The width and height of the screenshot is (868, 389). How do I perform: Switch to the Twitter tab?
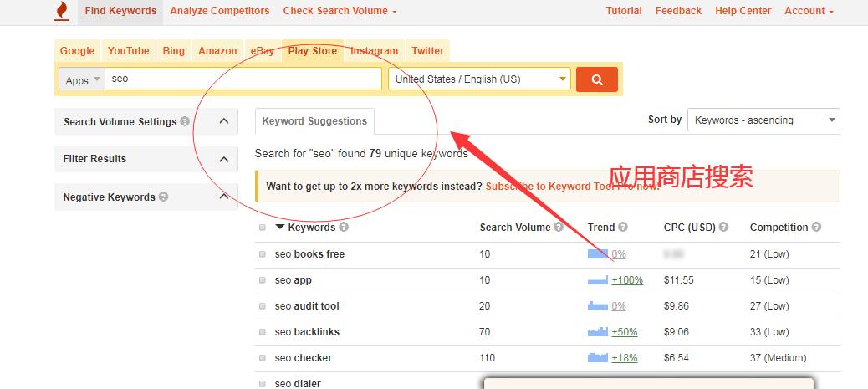[427, 50]
